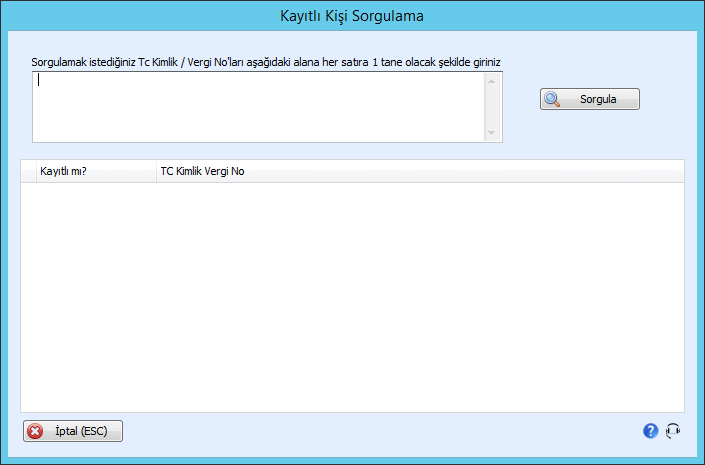This screenshot has width=705, height=465.
Task: Sort by the Kayıtlı mı? column header
Action: tap(96, 171)
